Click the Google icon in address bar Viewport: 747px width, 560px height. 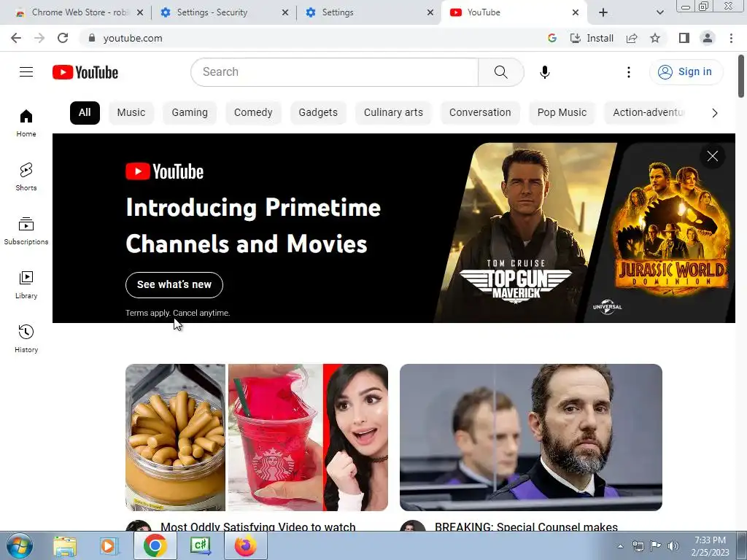[x=552, y=38]
